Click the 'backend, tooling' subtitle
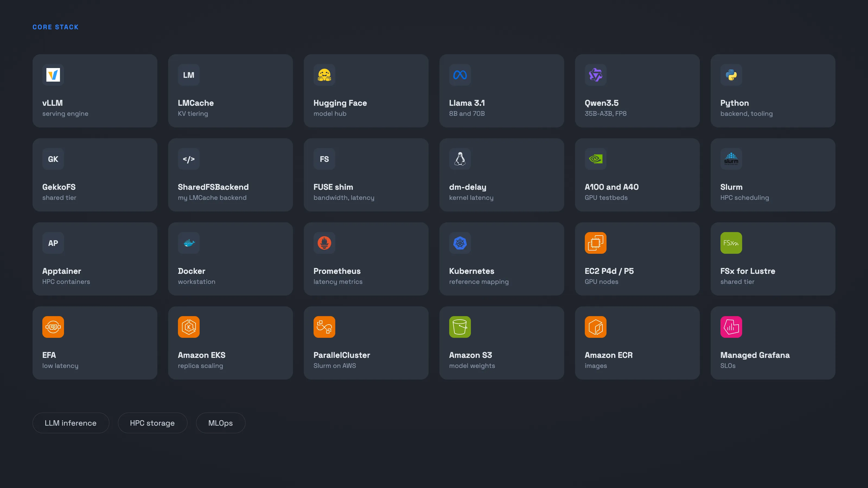This screenshot has height=488, width=868. coord(747,114)
